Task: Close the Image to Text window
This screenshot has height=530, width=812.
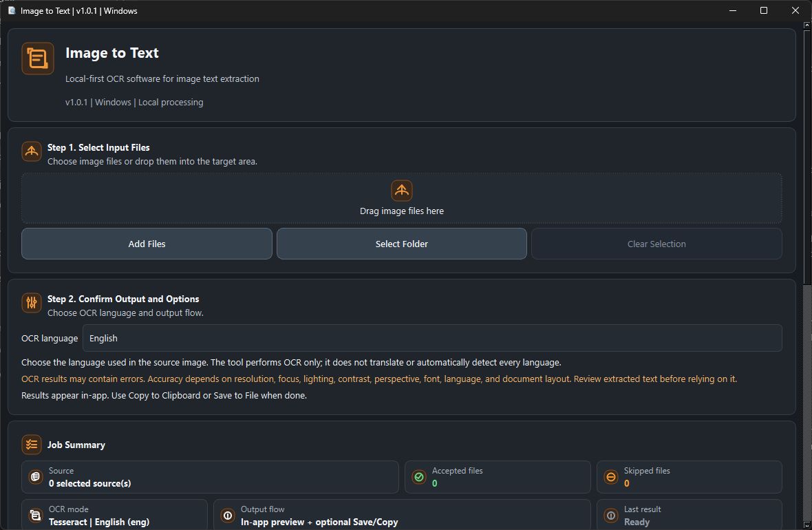Action: point(795,10)
